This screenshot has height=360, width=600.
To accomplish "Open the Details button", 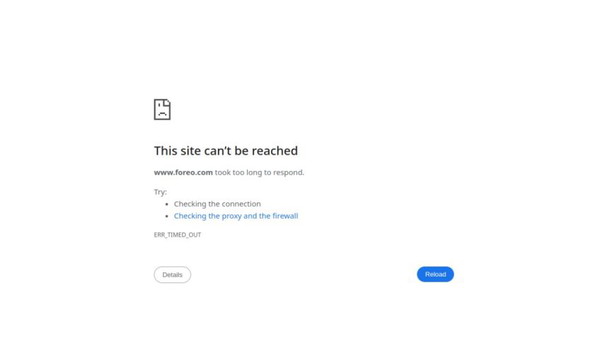I will 172,275.
